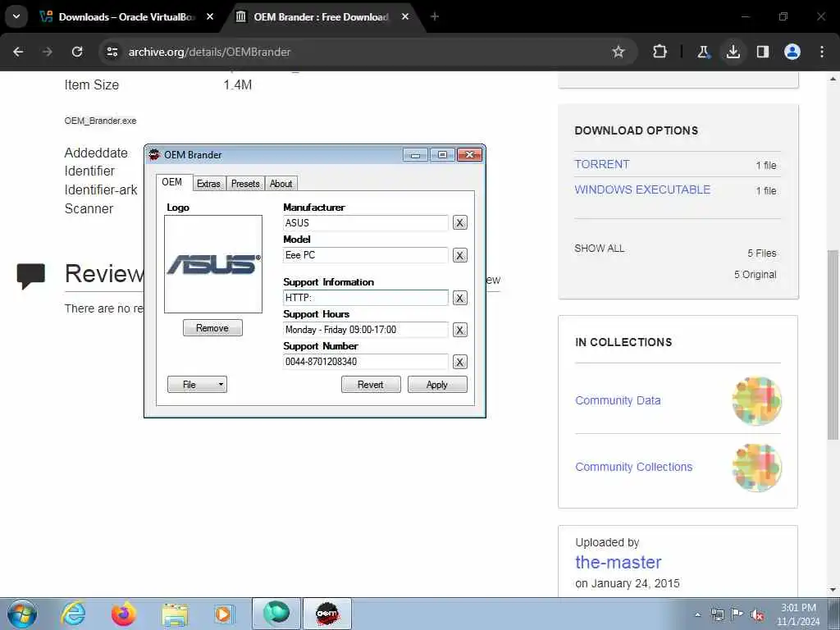Click the ASUS logo preview image
The image size is (840, 630).
(x=213, y=264)
